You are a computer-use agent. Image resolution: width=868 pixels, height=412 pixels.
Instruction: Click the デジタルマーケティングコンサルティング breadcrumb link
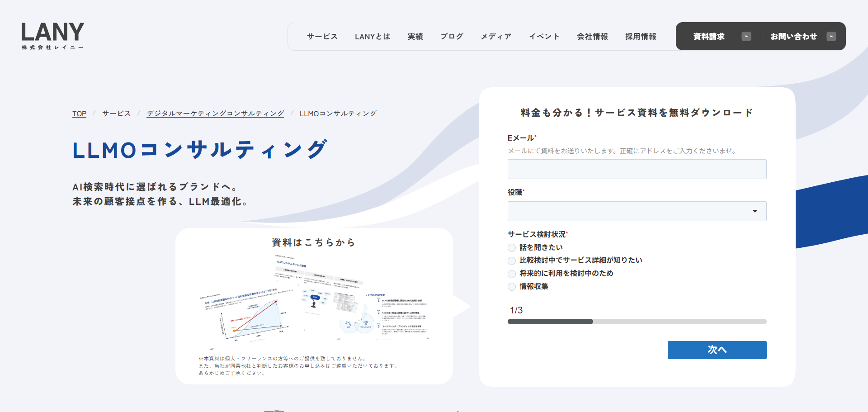click(215, 114)
